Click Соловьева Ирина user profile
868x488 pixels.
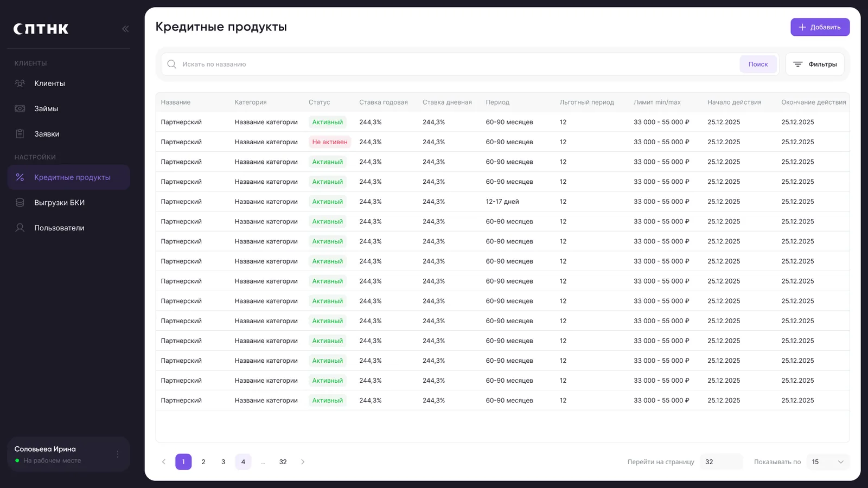pos(69,454)
